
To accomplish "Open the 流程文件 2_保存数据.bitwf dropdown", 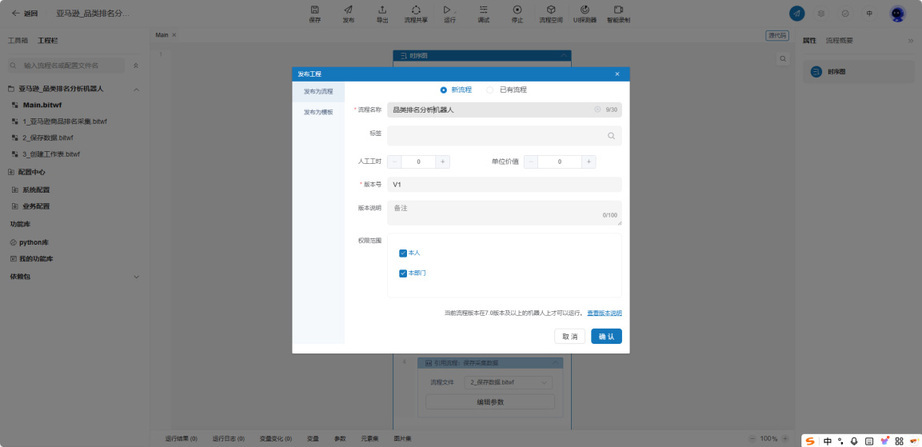I will coord(508,382).
